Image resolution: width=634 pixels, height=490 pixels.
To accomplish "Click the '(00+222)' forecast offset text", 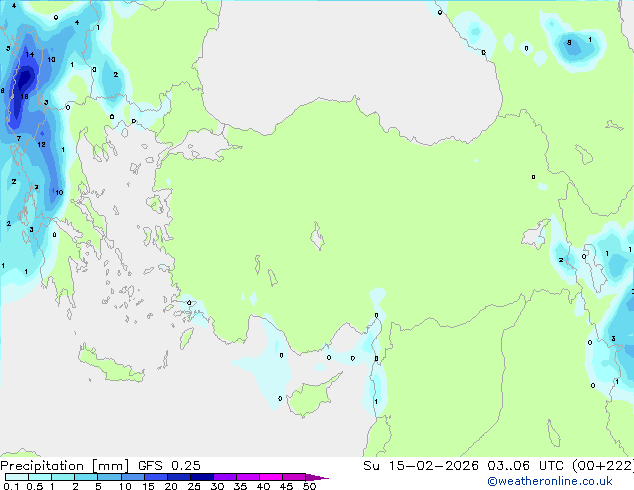I will [x=603, y=466].
